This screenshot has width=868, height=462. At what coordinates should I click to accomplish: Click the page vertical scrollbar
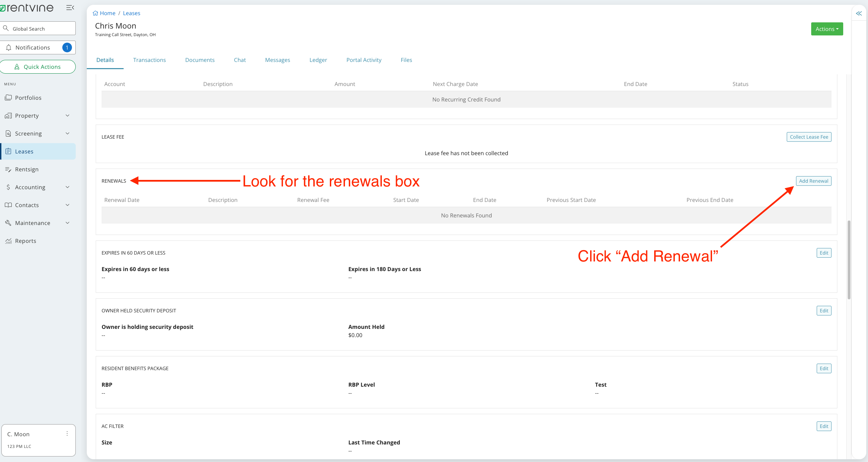click(849, 260)
